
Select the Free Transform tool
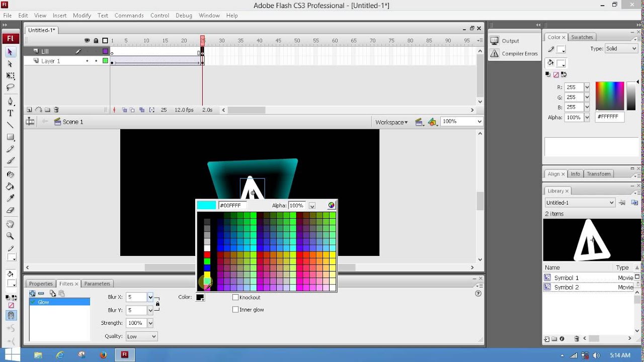[10, 75]
